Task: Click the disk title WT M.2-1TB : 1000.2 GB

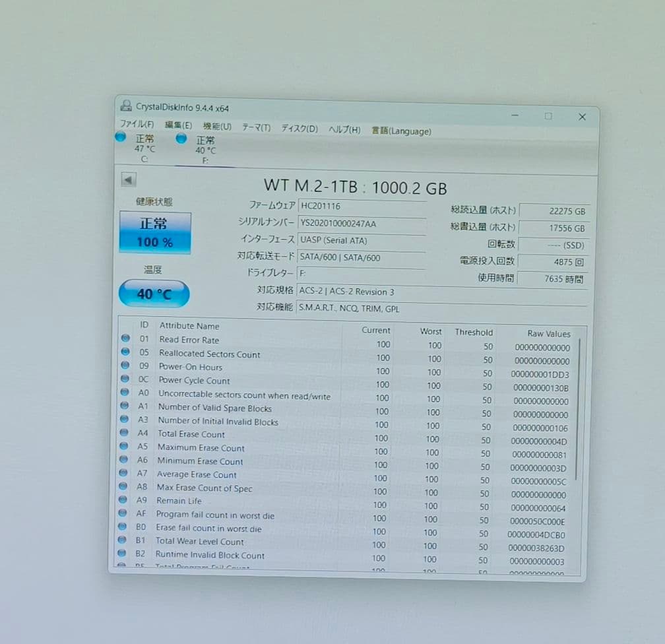Action: click(x=355, y=187)
